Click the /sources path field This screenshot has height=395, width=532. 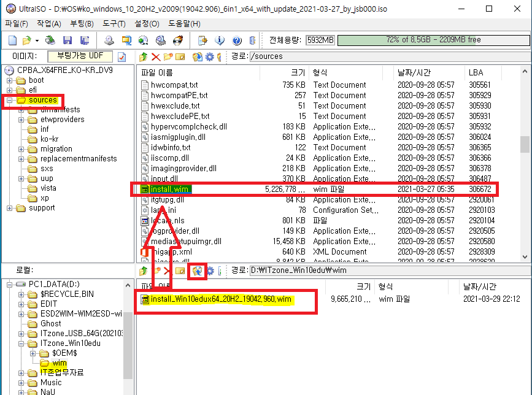tap(390, 56)
